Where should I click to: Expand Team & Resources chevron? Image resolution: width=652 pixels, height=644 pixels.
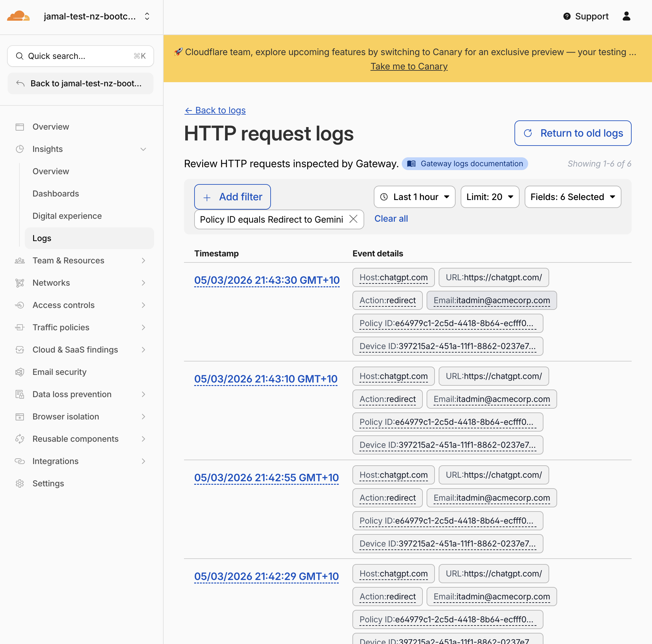coord(144,260)
